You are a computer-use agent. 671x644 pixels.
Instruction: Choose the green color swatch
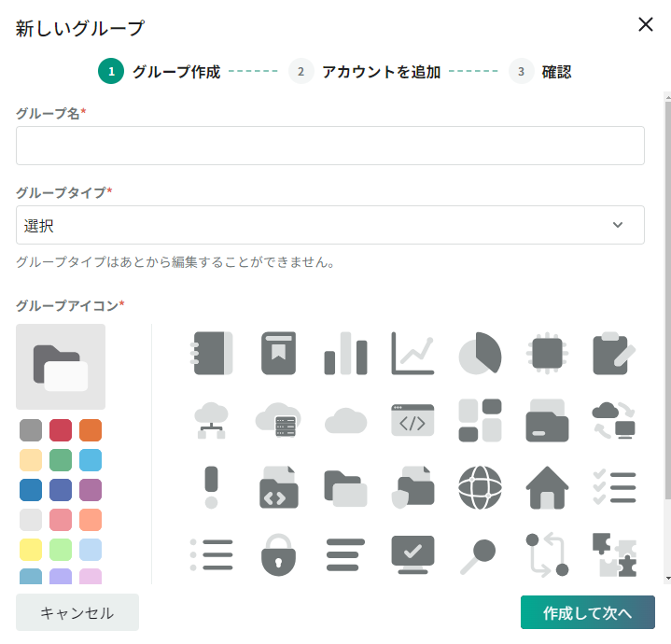tap(61, 460)
